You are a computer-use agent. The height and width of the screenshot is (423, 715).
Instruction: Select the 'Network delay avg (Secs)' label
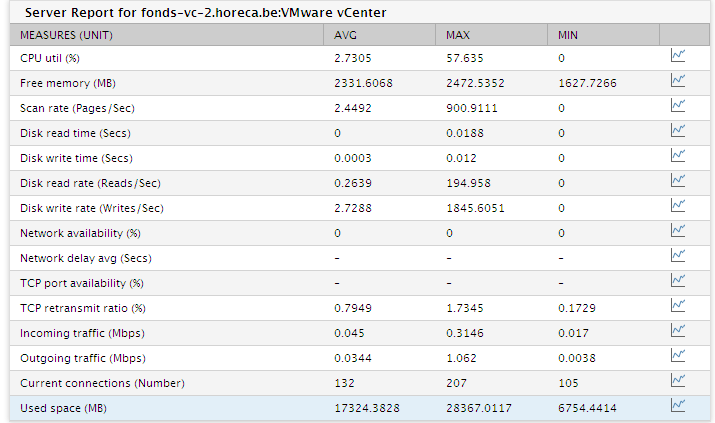86,258
